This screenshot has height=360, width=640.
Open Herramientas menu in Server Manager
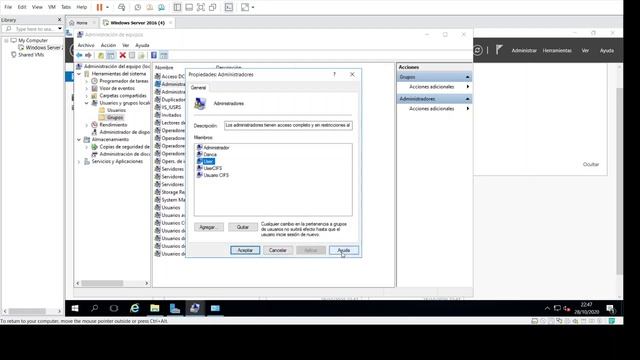point(557,51)
